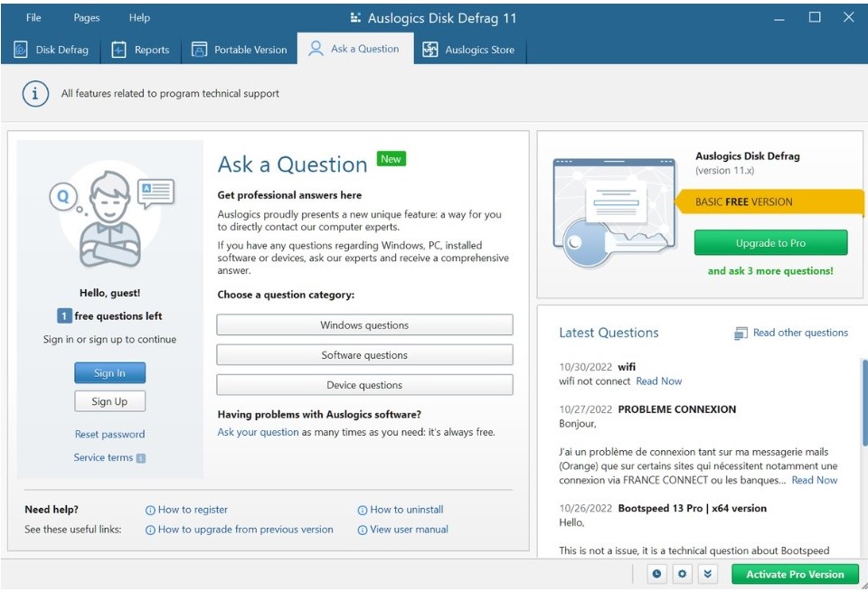Follow the 'Ask your question' link

(x=258, y=432)
